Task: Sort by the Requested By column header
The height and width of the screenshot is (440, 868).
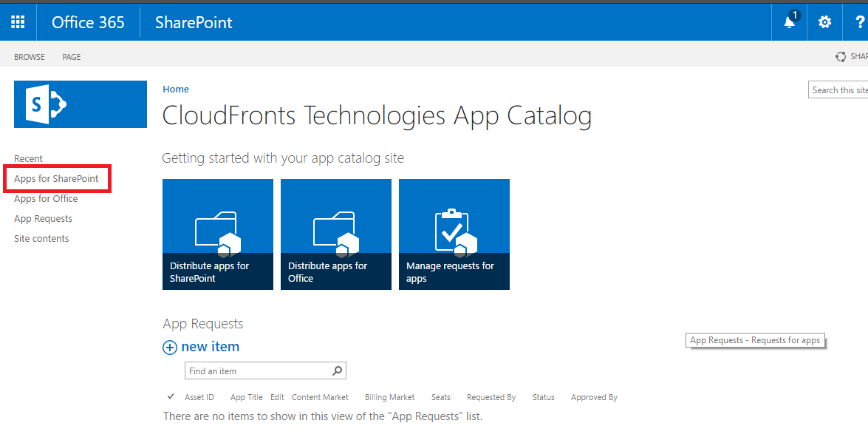Action: 491,397
